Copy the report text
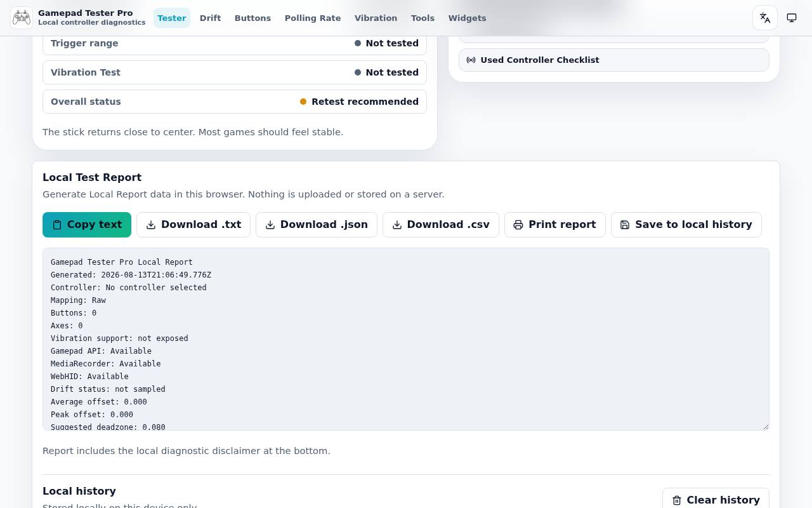 point(87,225)
